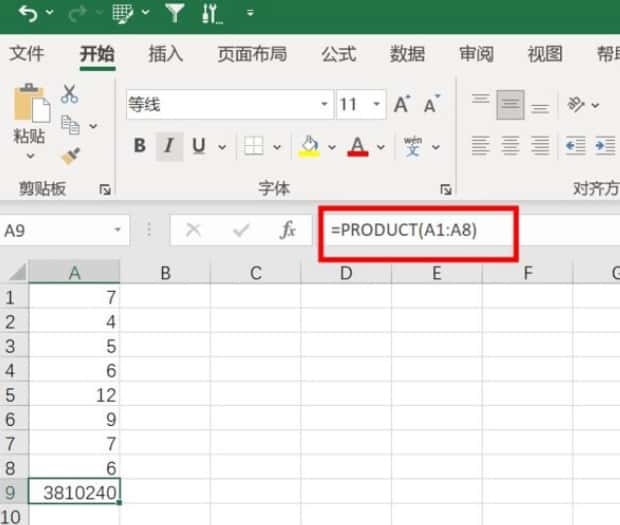The height and width of the screenshot is (525, 620).
Task: Open the 文件 menu
Action: 27,54
